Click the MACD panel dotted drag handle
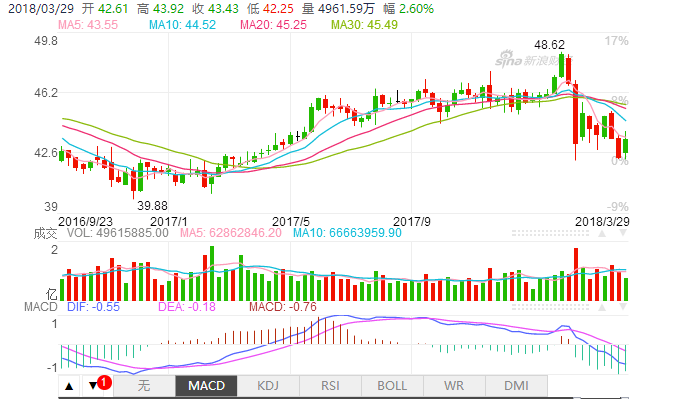 pos(550,307)
